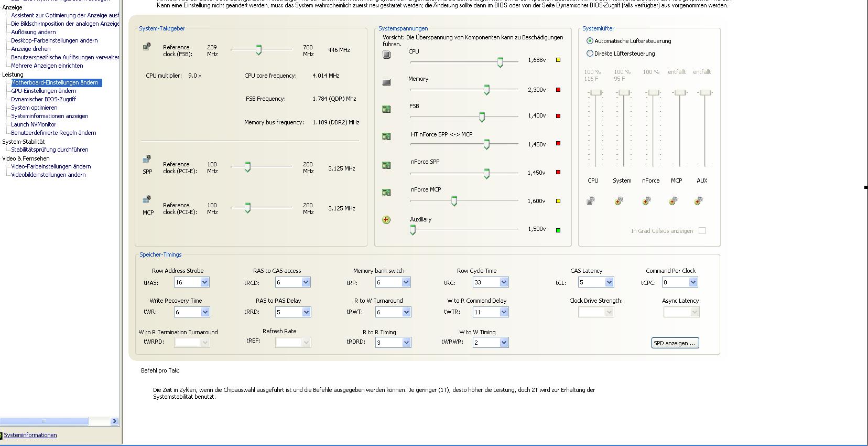
Task: Open the Systeminformationen link
Action: (30, 435)
